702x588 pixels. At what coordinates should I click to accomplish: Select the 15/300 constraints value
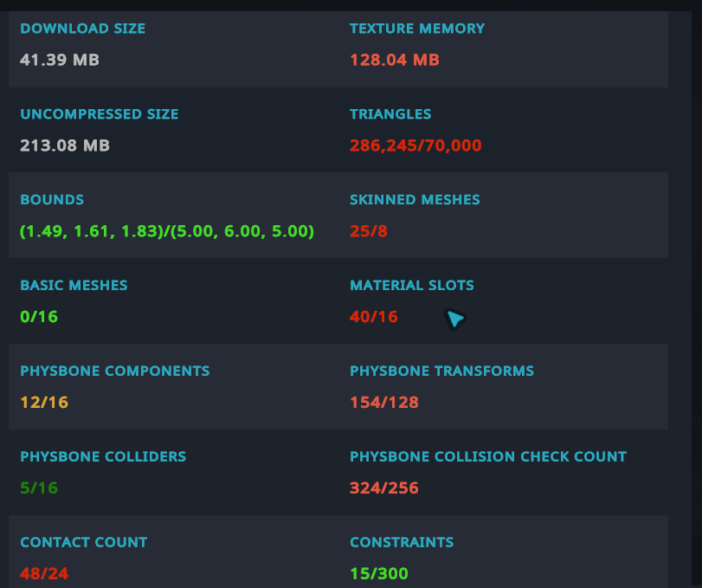pos(379,573)
